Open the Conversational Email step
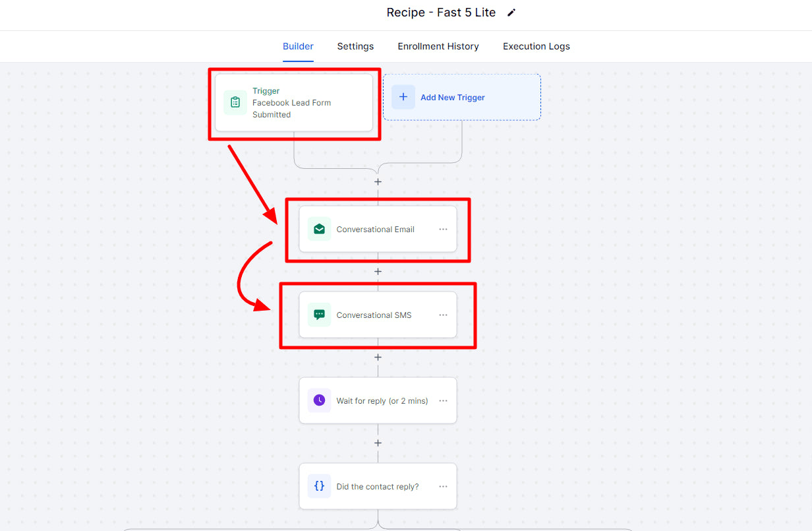 tap(378, 229)
